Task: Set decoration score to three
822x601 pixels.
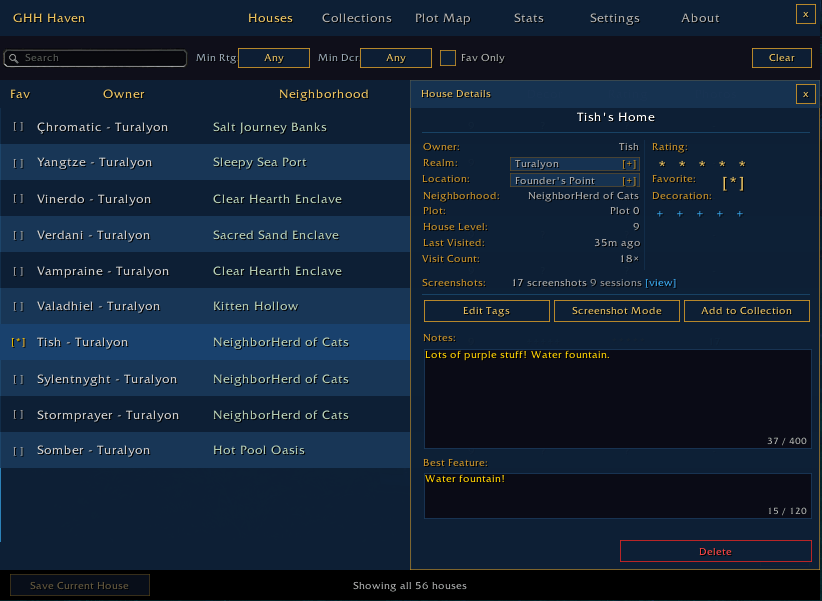Action: (x=699, y=214)
